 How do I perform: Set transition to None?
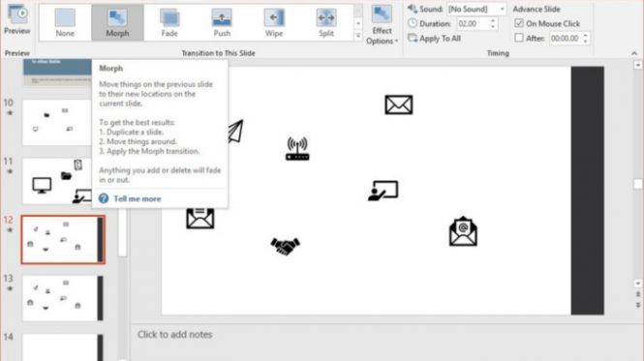click(65, 22)
